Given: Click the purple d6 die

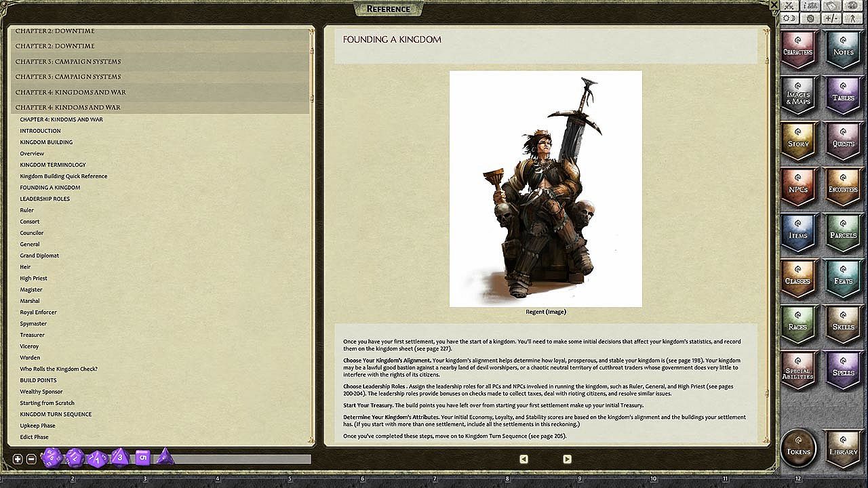Looking at the screenshot, I should click(x=142, y=458).
